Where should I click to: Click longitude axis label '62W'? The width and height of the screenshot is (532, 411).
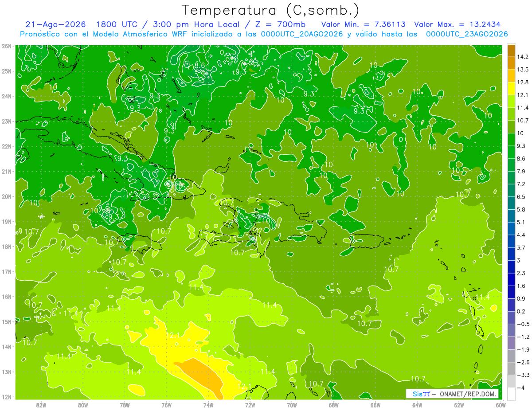click(x=459, y=405)
